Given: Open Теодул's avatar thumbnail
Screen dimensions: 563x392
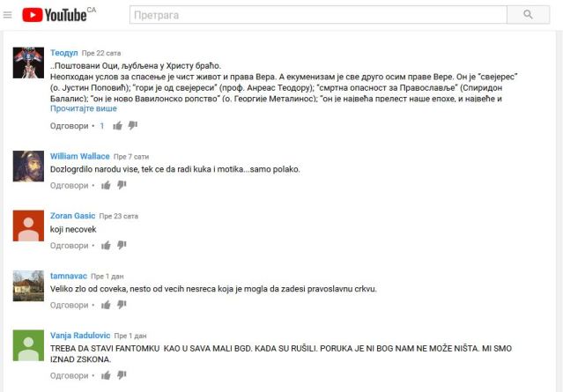Looking at the screenshot, I should click(x=28, y=63).
